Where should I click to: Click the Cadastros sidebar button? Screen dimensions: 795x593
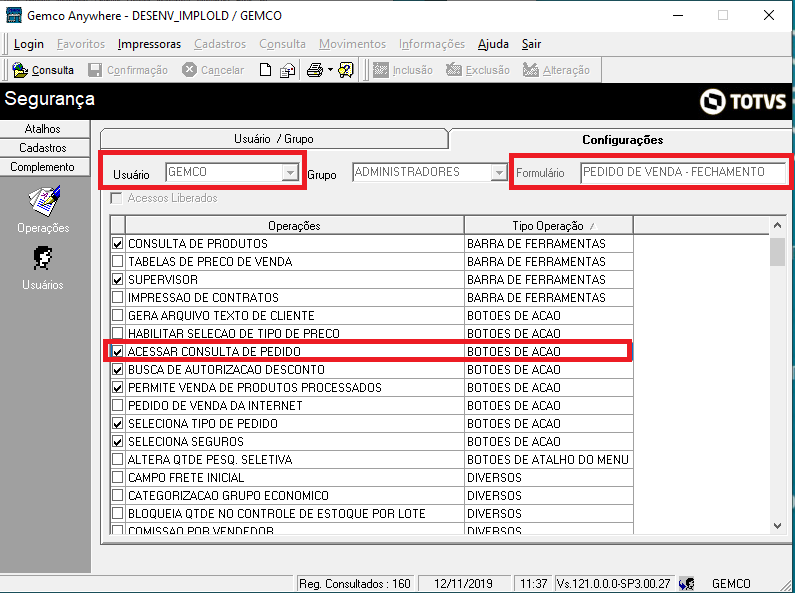[45, 148]
